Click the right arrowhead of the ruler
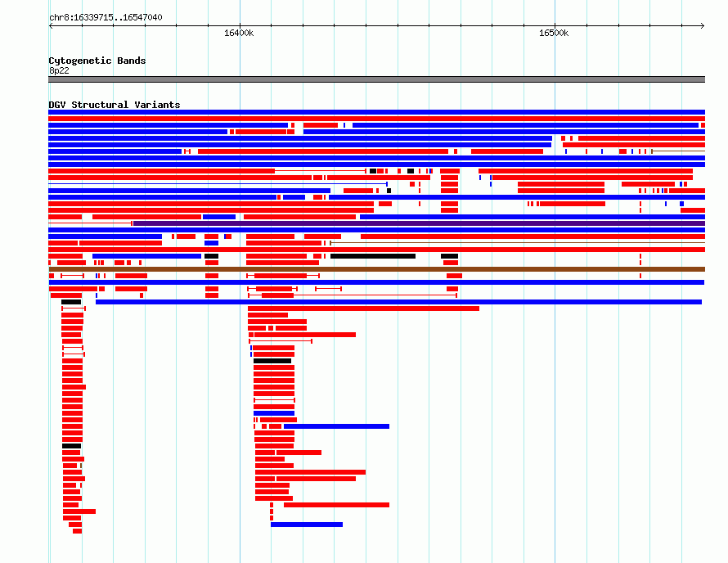This screenshot has height=563, width=728. point(703,26)
